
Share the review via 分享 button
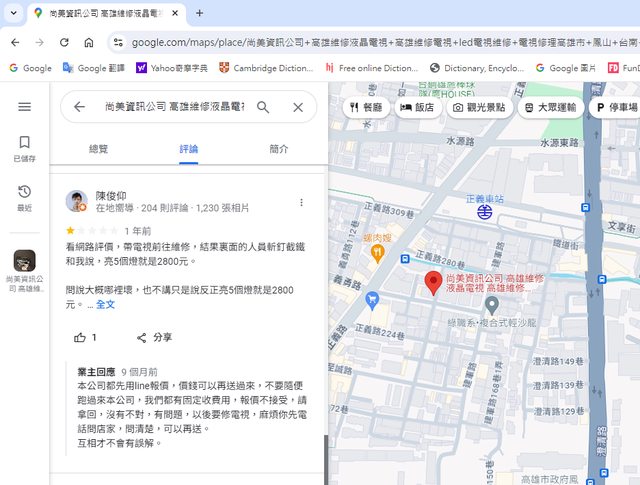click(154, 337)
